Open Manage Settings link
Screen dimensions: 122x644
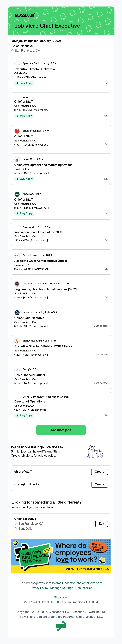tap(62, 588)
